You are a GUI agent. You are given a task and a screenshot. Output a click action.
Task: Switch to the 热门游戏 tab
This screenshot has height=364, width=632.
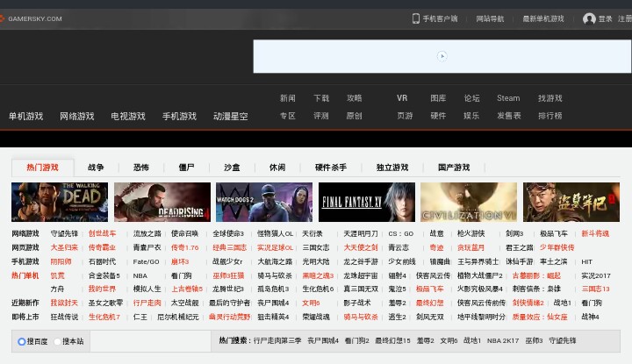43,168
